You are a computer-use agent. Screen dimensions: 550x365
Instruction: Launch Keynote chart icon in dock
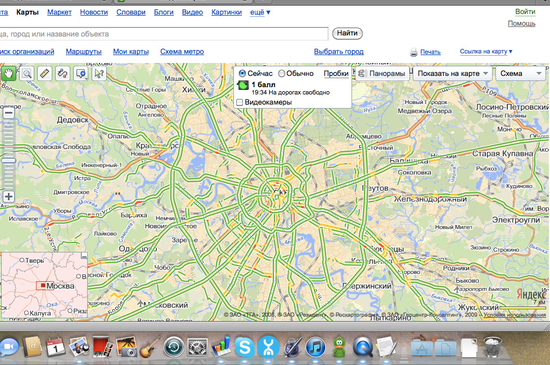pos(221,347)
